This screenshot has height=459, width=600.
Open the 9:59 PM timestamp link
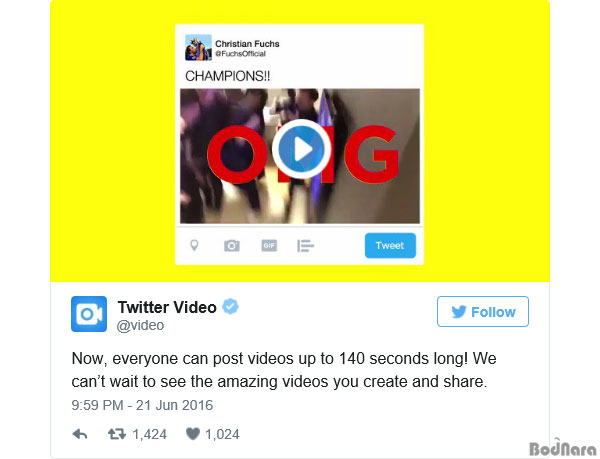point(142,405)
